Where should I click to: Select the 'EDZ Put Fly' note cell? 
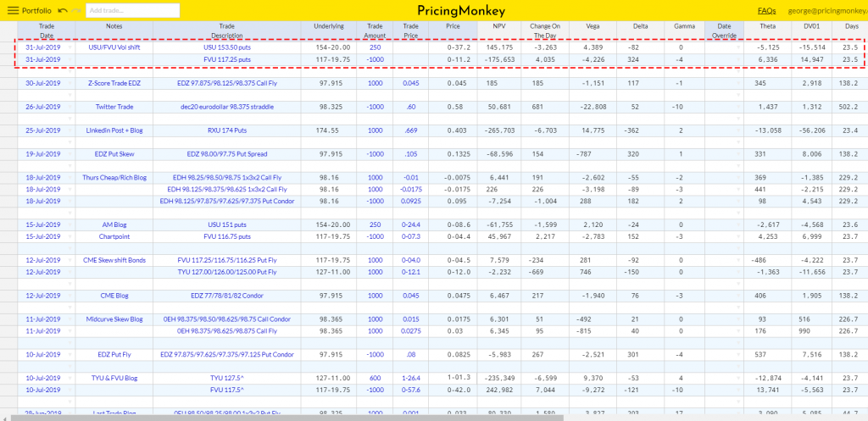[x=114, y=355]
